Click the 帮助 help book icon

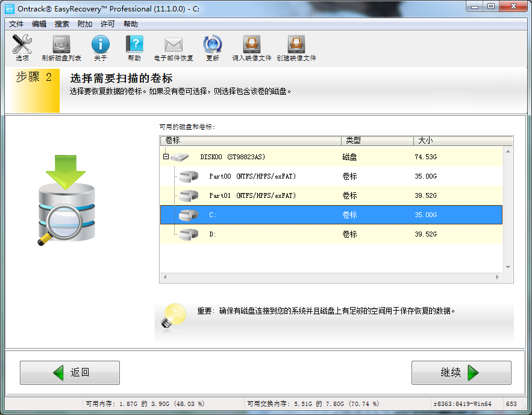click(135, 44)
